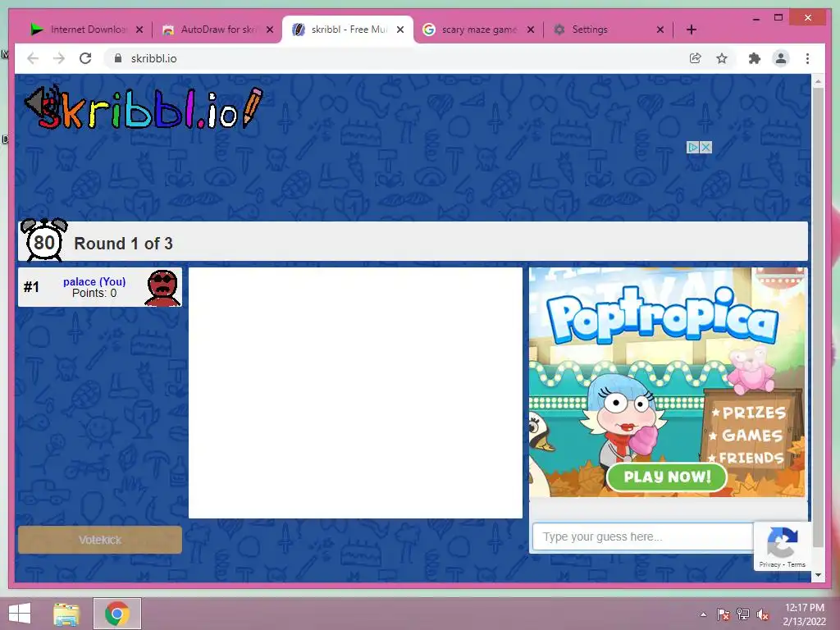Click Chrome taskbar icon
This screenshot has height=630, width=840.
tap(116, 614)
